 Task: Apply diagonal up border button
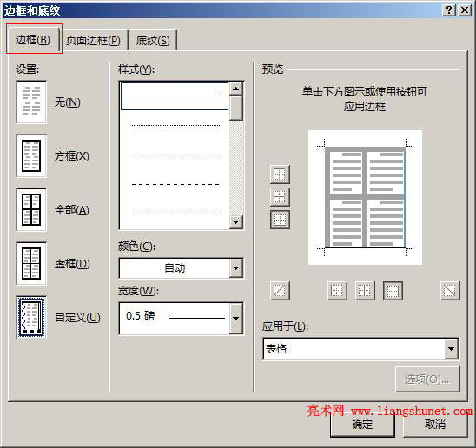click(280, 291)
